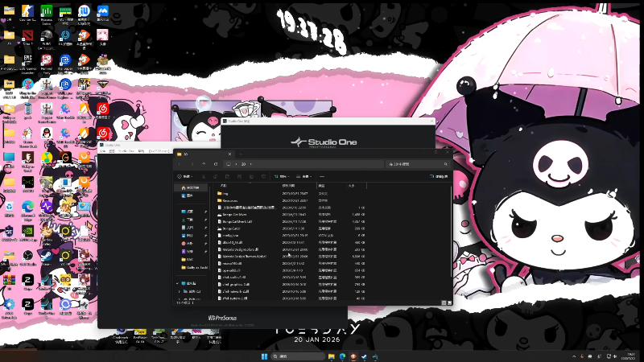The image size is (644, 362).
Task: Open OBS Studio desktop shortcut
Action: click(28, 257)
